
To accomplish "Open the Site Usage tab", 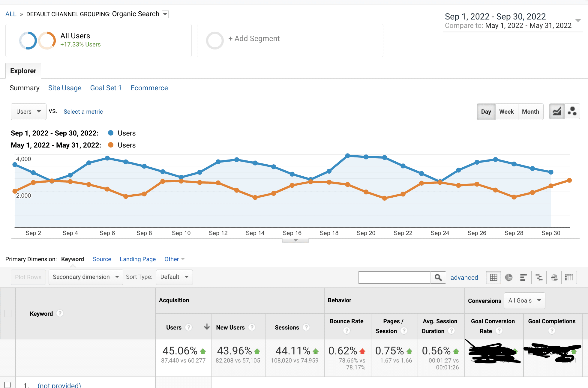I will pos(65,88).
